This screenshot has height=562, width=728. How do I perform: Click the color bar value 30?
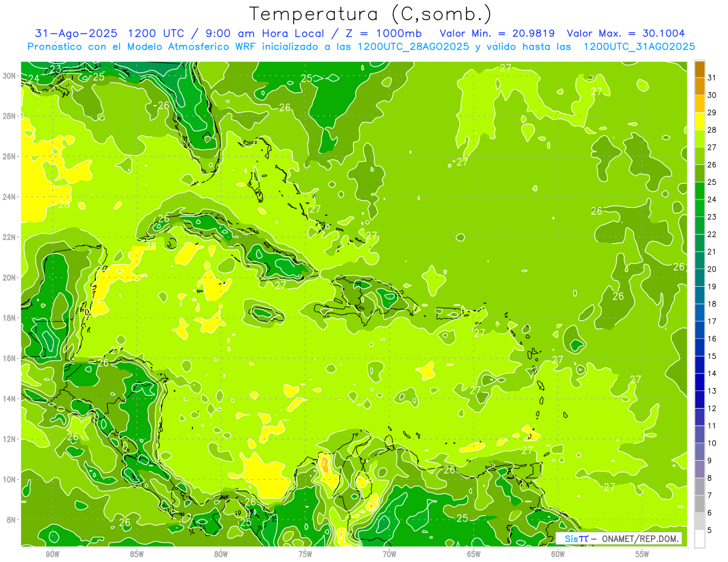click(712, 95)
